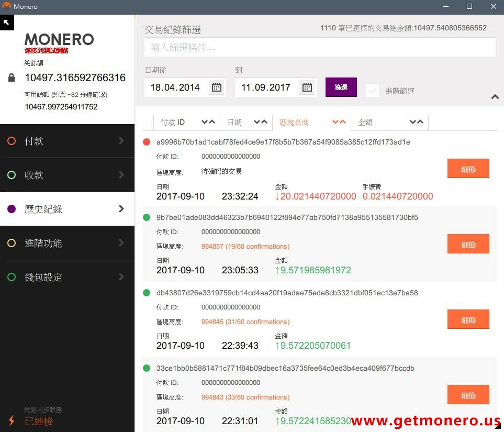Collapse the filter panel with the up chevron
The height and width of the screenshot is (432, 504).
click(495, 97)
